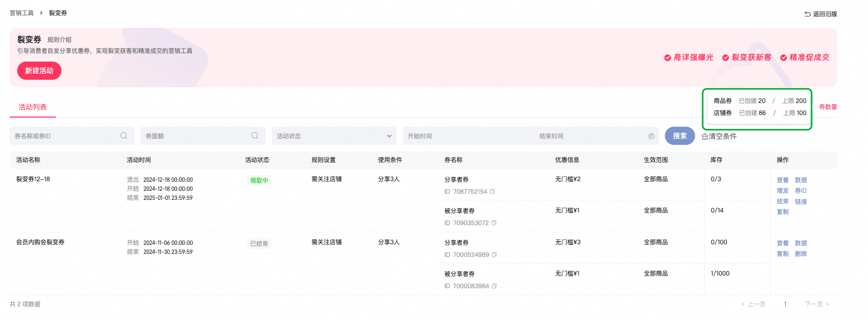Click the 库存 column header

[716, 160]
